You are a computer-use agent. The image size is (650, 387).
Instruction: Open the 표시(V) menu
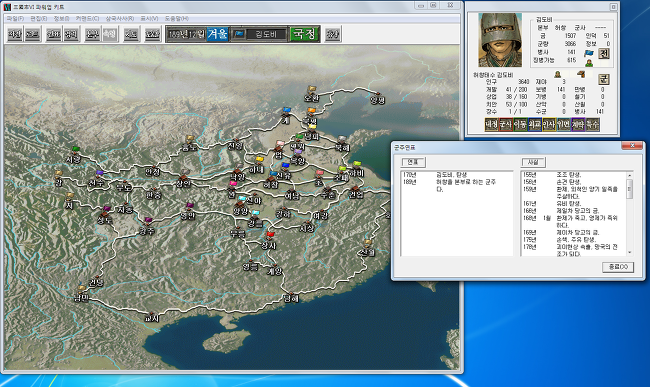(149, 18)
